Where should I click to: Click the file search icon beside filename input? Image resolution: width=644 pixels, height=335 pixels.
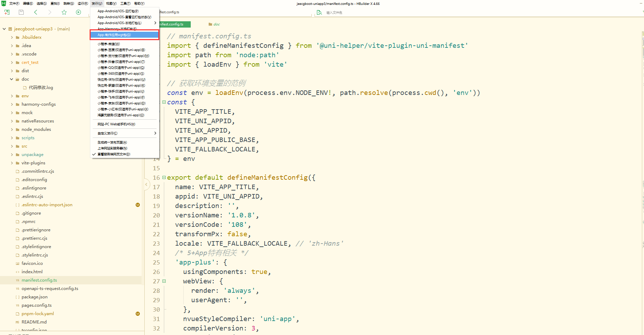tap(319, 13)
